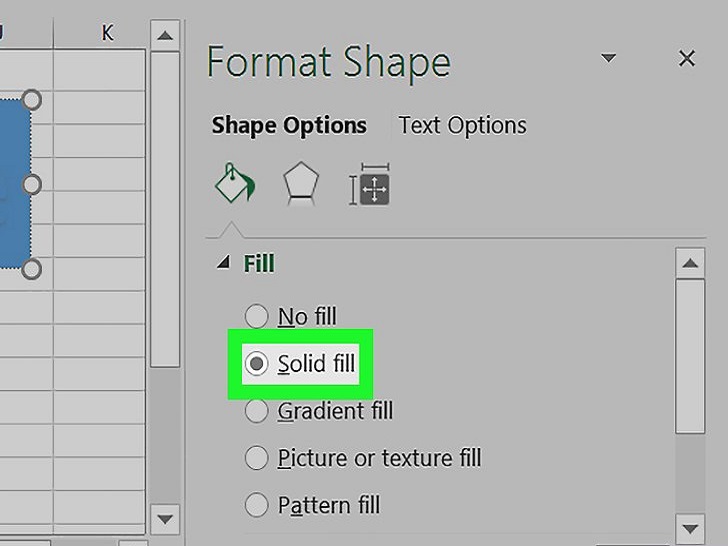The height and width of the screenshot is (546, 728).
Task: Open the Fill & Line paint bucket tab
Action: click(x=235, y=183)
